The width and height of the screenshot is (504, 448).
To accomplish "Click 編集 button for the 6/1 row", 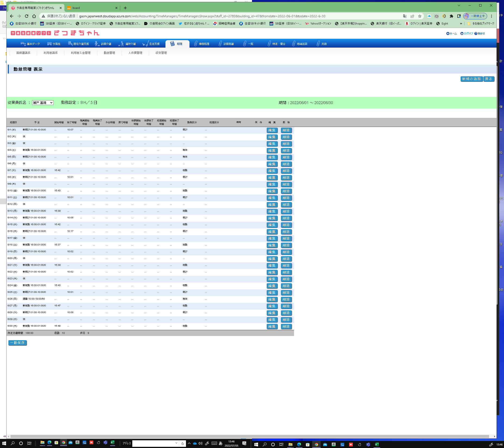I will (x=272, y=130).
